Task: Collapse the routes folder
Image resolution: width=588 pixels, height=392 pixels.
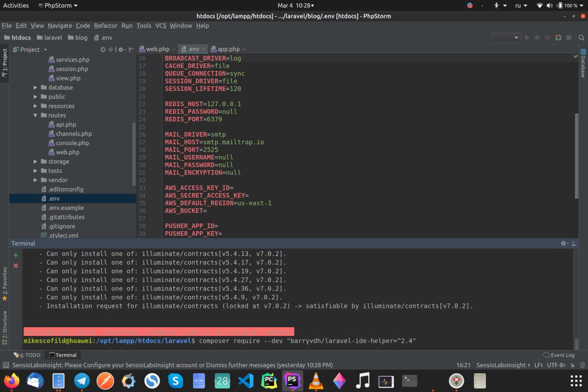Action: click(36, 115)
